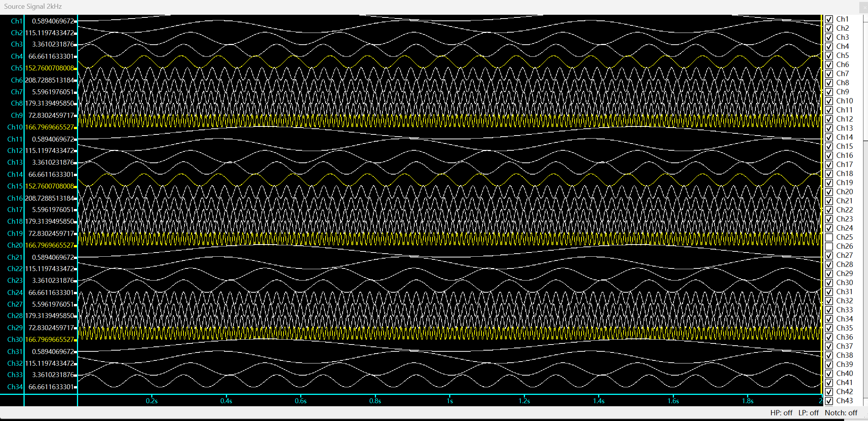The height and width of the screenshot is (421, 868).
Task: Enable the unchecked Ch26 checkbox
Action: (x=829, y=246)
